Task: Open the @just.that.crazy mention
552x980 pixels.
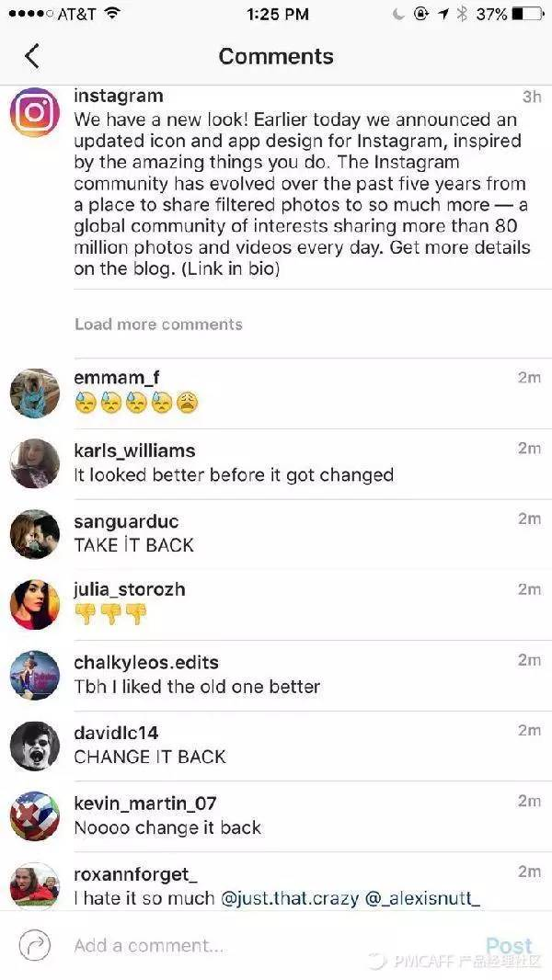Action: point(290,899)
